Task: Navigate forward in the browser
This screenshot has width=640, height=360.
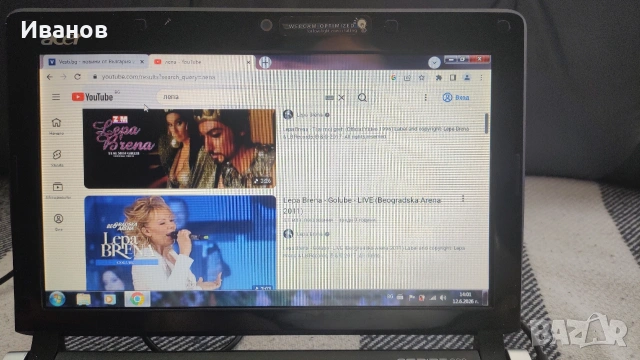Action: [x=63, y=77]
